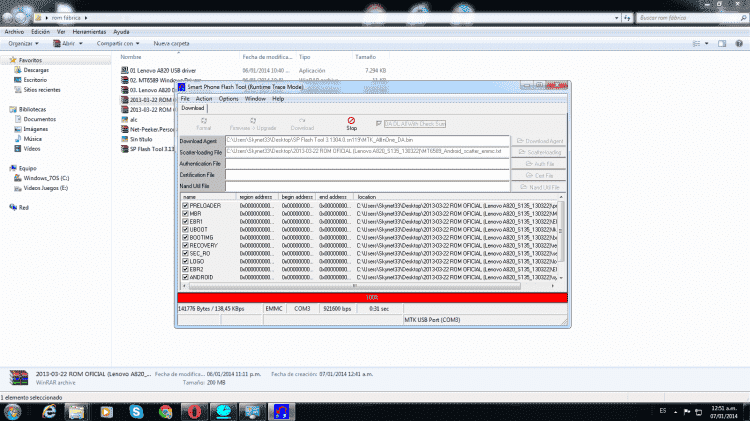Open Windows Media Player taskbar icon

coord(106,412)
